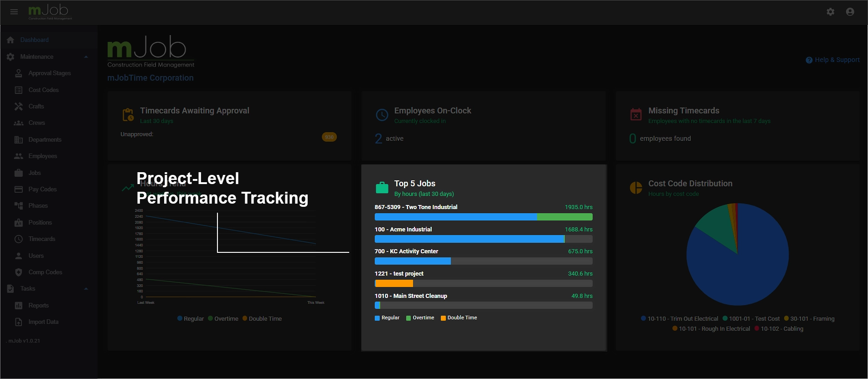Open Pay Codes menu item
This screenshot has height=379, width=868.
pos(43,189)
